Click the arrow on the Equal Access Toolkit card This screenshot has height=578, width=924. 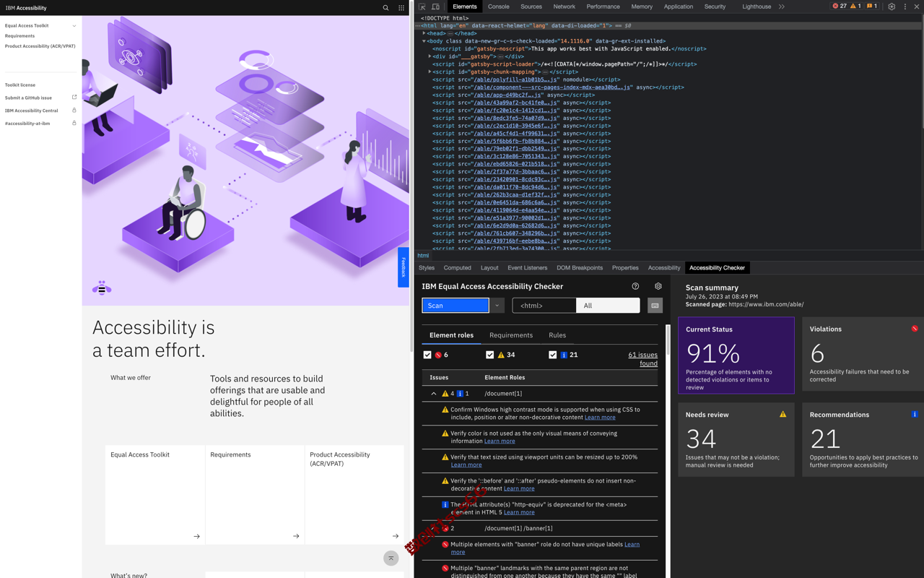(196, 536)
